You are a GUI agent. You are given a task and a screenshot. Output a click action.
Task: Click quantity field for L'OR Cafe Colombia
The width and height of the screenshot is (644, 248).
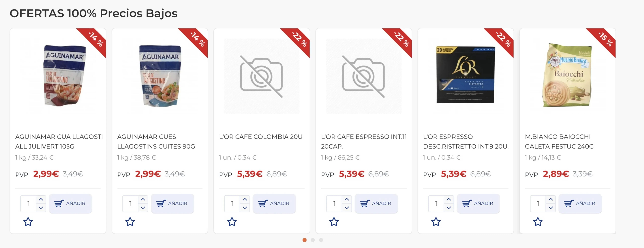coord(232,203)
